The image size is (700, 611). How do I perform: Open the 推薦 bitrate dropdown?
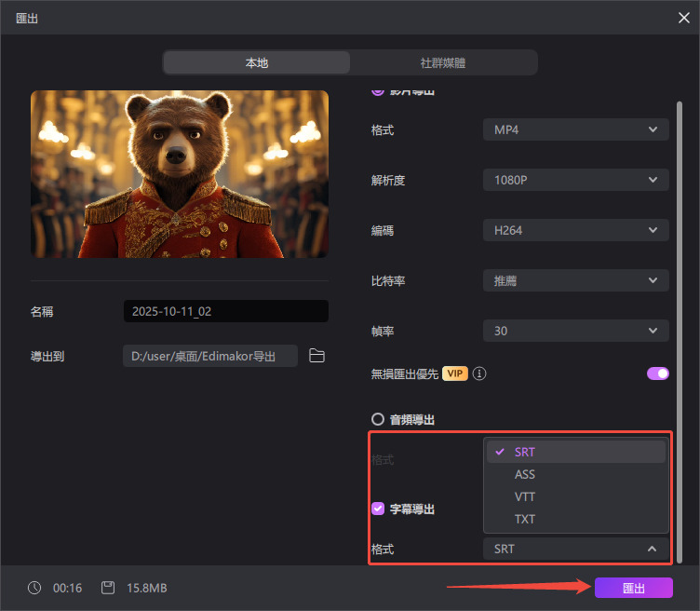coord(575,280)
